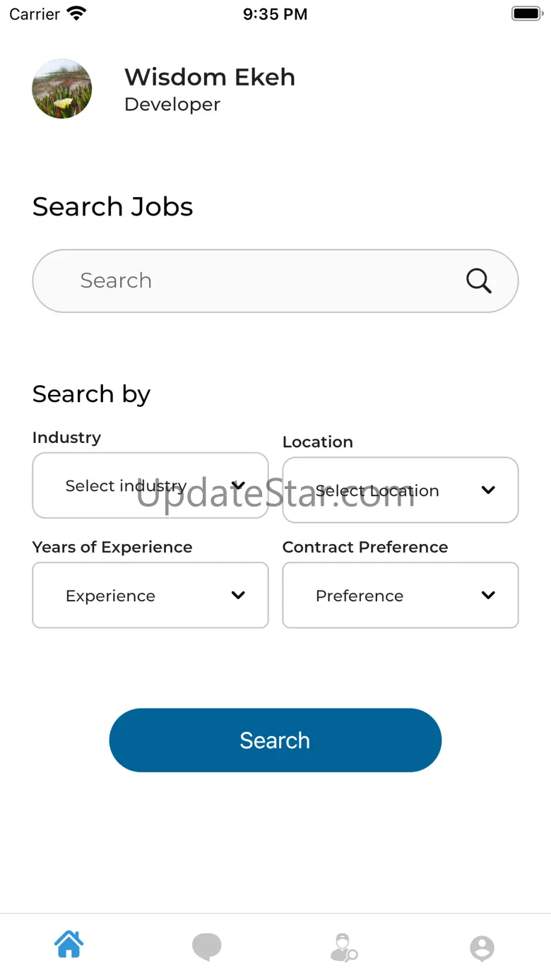Tap the Developer subtitle text
This screenshot has height=980, width=551.
[x=172, y=105]
